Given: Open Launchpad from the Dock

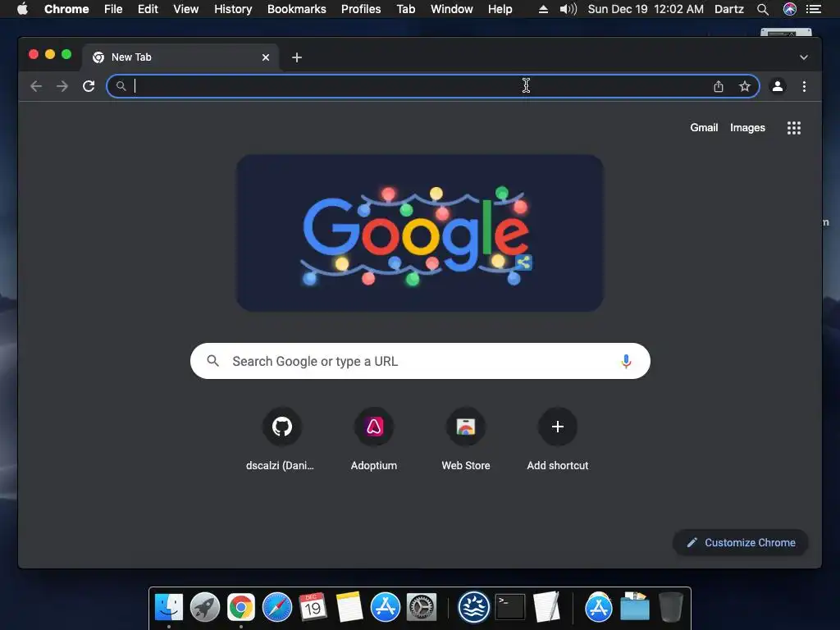Looking at the screenshot, I should (204, 608).
